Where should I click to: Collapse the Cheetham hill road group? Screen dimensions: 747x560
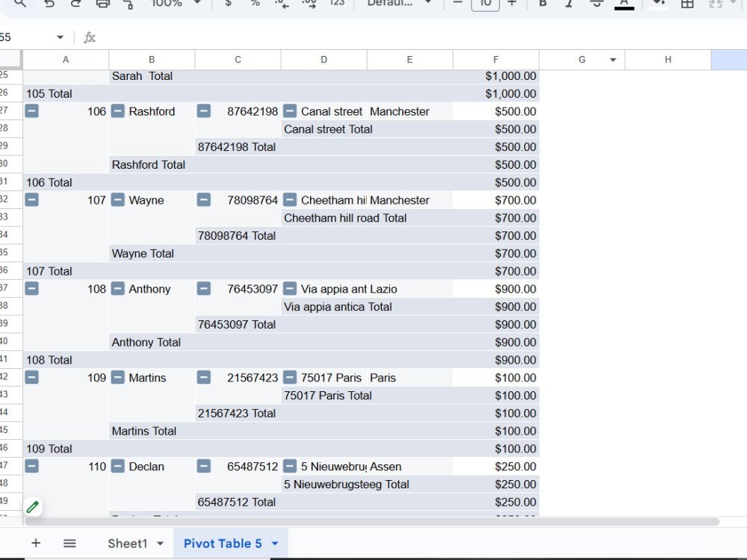tap(290, 200)
